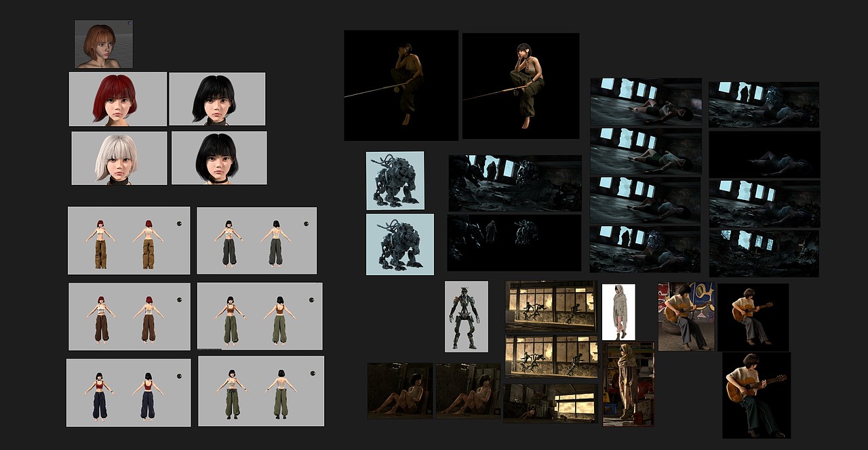868x450 pixels.
Task: Select T-pose sheet with navy blue pants
Action: coord(128,392)
